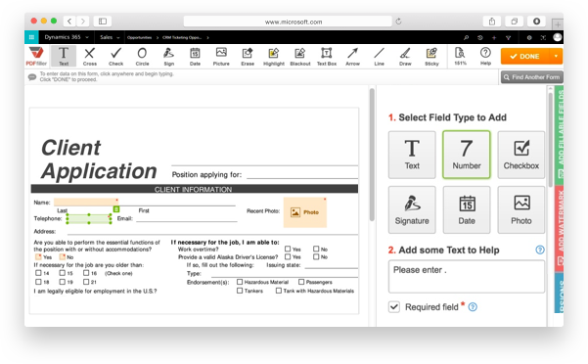Click the document vertical scrollbar
The width and height of the screenshot is (588, 364).
[372, 155]
